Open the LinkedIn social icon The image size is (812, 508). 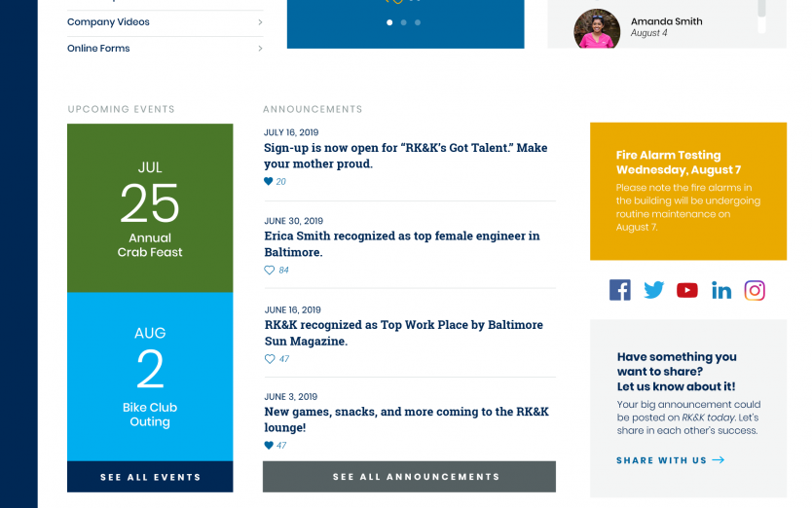coord(721,290)
